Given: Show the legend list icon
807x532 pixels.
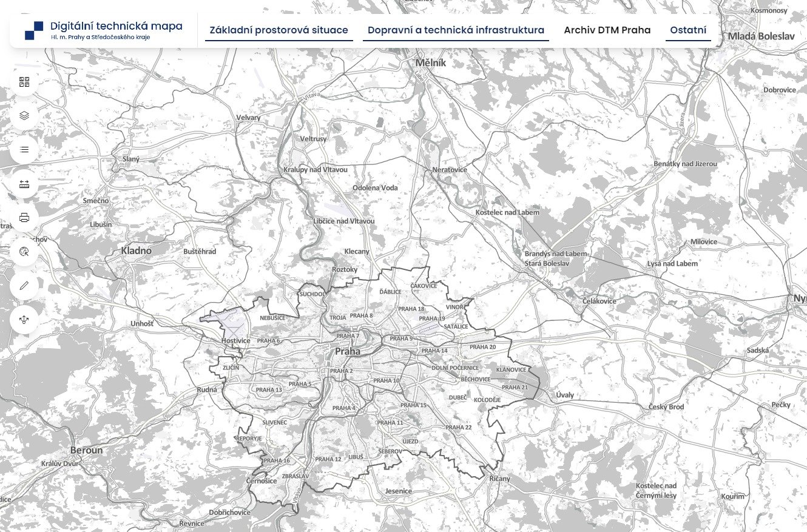Looking at the screenshot, I should tap(25, 149).
